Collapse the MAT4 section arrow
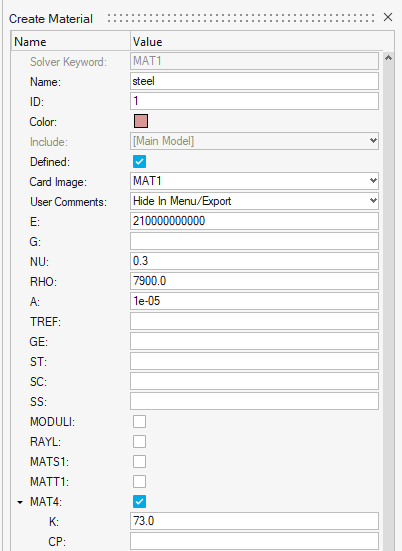402x551 pixels. 20,502
